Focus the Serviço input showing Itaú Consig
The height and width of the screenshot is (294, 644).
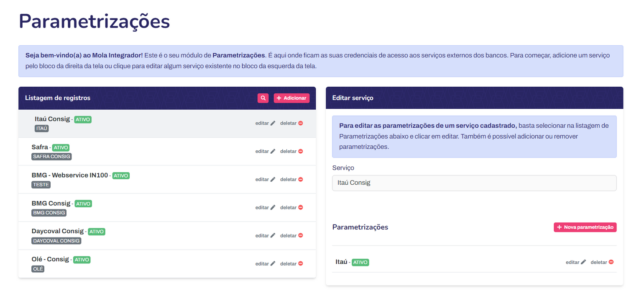(x=474, y=183)
